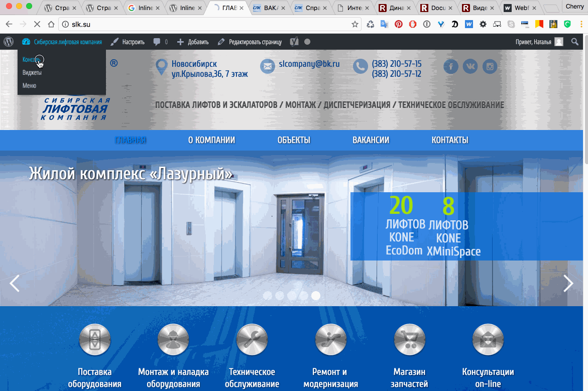Click the Консультации on-line label
Image resolution: width=588 pixels, height=391 pixels.
[x=488, y=378]
